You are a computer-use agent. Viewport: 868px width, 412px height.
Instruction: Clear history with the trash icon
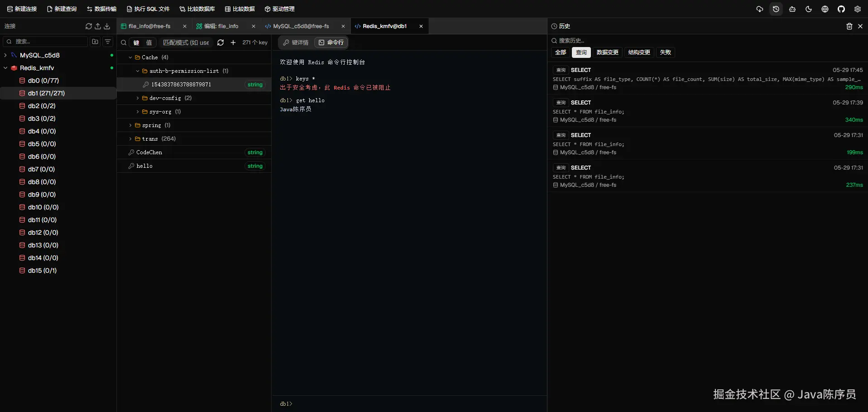849,26
